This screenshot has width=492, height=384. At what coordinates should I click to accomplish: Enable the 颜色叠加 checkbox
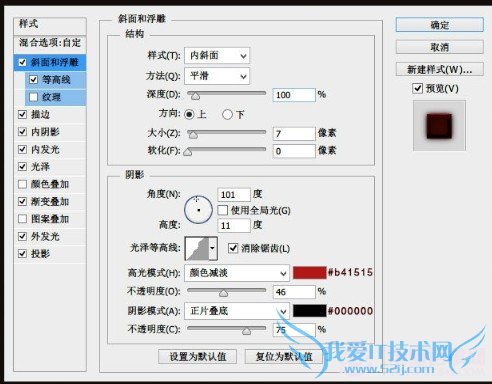click(x=22, y=184)
